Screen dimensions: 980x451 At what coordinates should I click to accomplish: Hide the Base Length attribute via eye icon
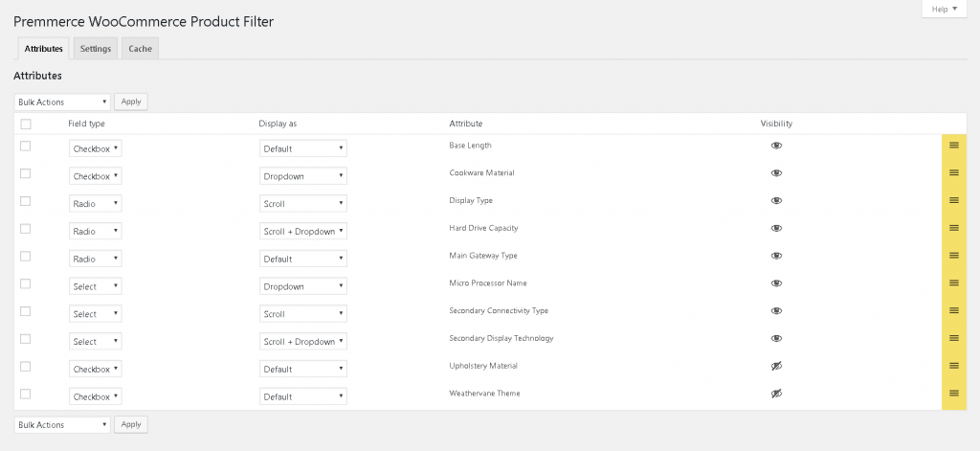pyautogui.click(x=776, y=146)
